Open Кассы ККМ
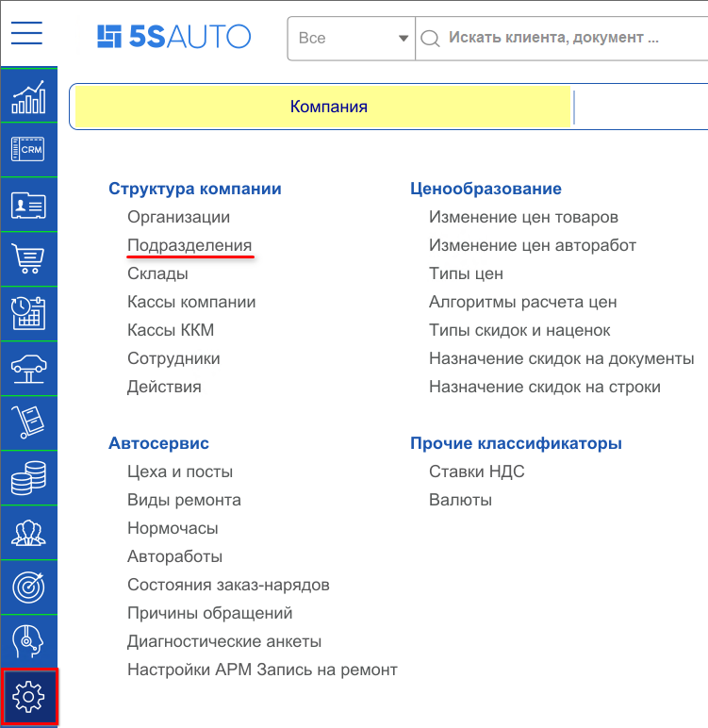 point(171,330)
